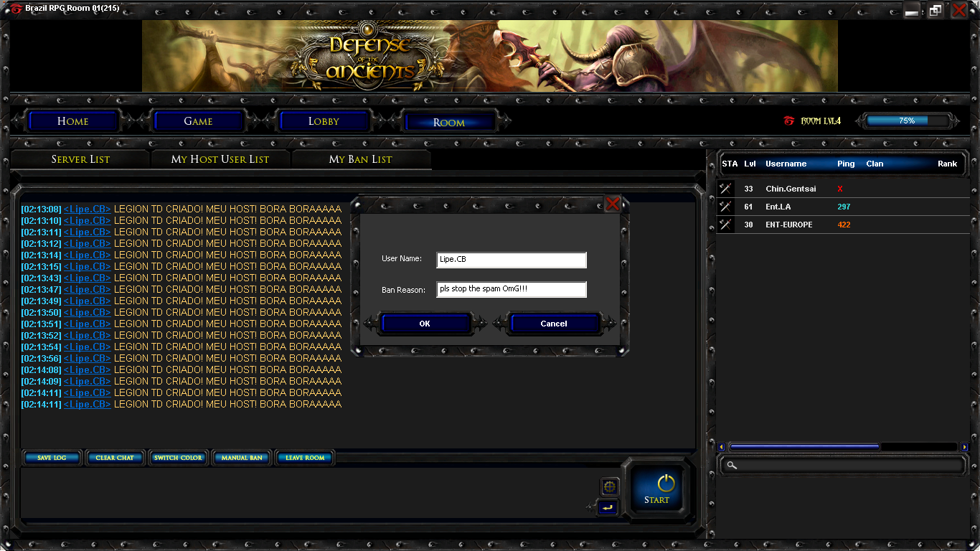Click the Clear Chat button
980x551 pixels.
coord(115,458)
